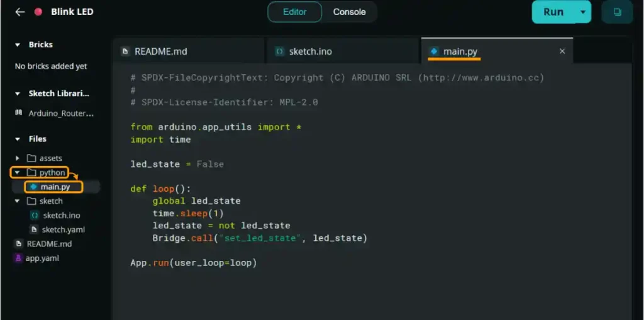The width and height of the screenshot is (644, 320).
Task: Click the sketch.yaml file icon
Action: click(x=35, y=229)
